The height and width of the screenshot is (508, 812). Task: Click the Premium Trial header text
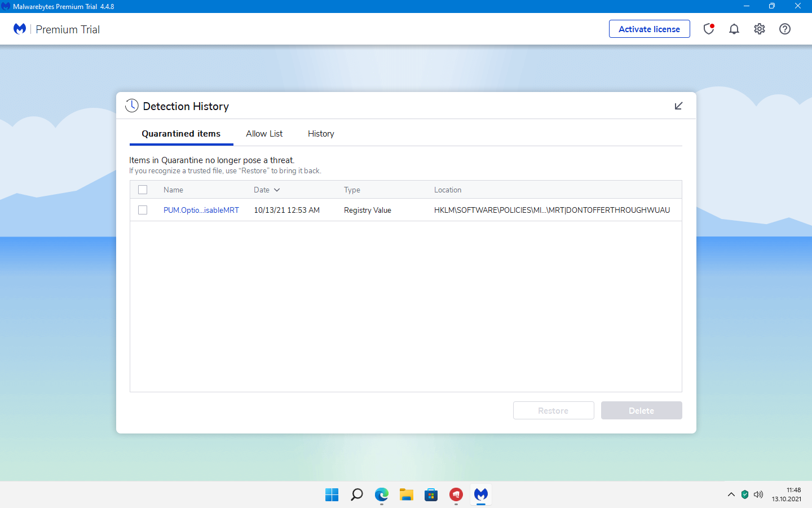pyautogui.click(x=68, y=29)
